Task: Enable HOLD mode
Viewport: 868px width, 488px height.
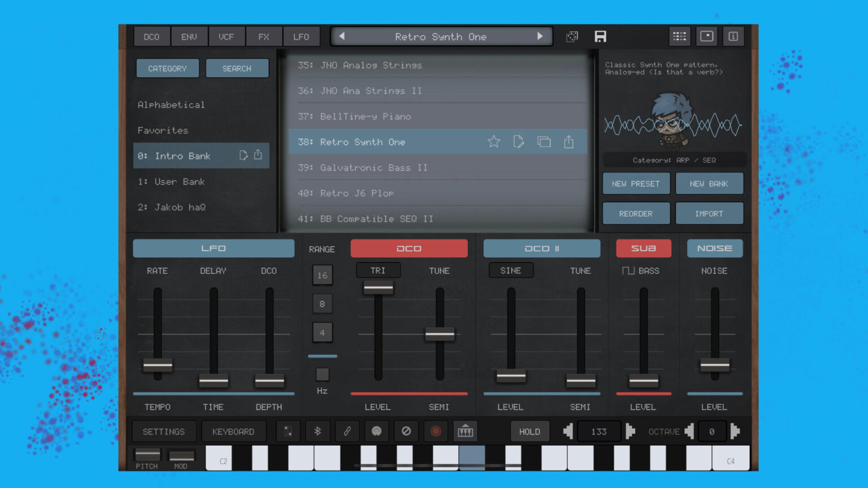Action: point(530,431)
